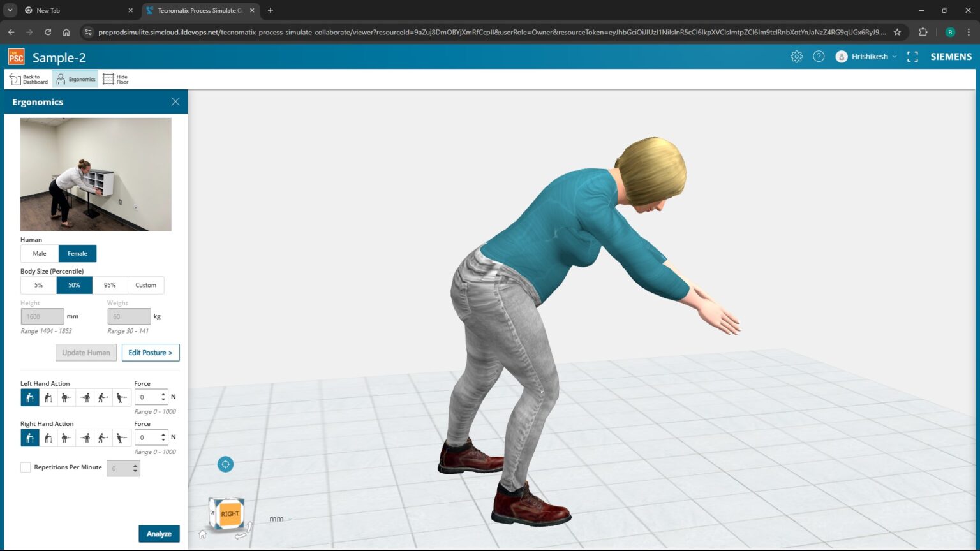Open the Ergonomics tool from the toolbar
This screenshot has height=551, width=980.
[75, 78]
